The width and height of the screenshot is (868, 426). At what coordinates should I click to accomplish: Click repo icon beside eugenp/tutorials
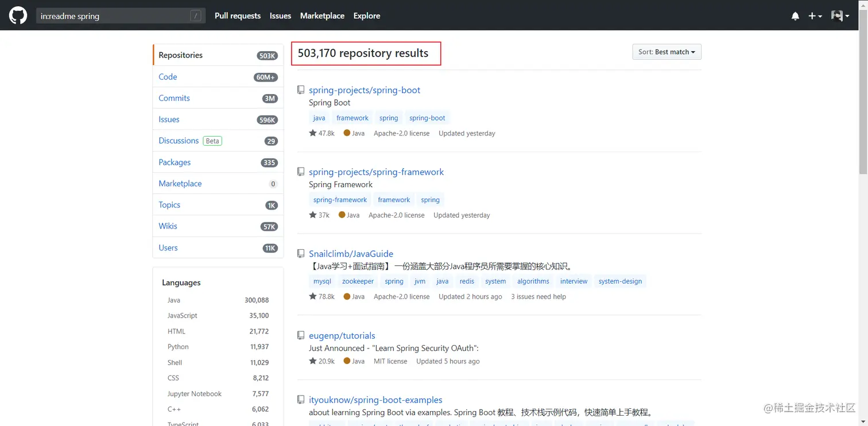301,335
